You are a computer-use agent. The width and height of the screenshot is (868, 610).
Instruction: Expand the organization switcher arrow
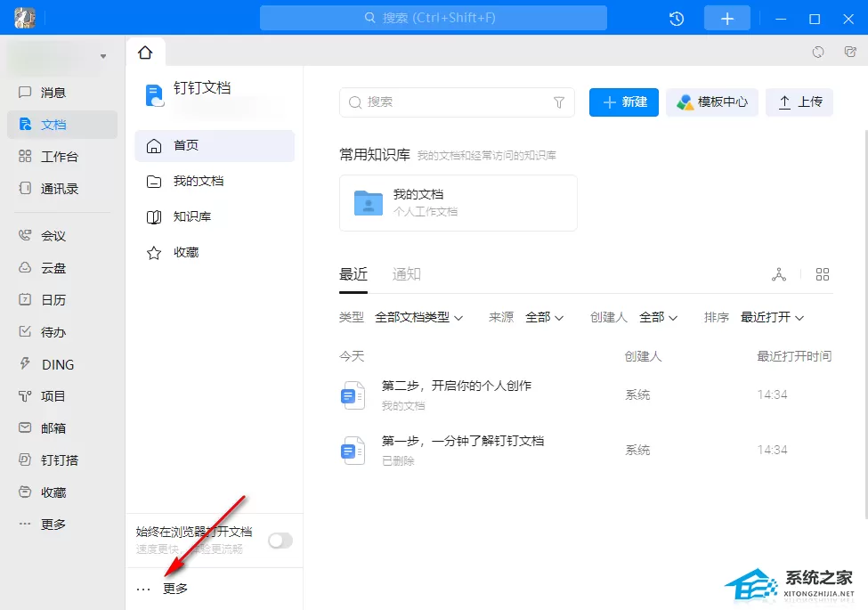[x=103, y=56]
